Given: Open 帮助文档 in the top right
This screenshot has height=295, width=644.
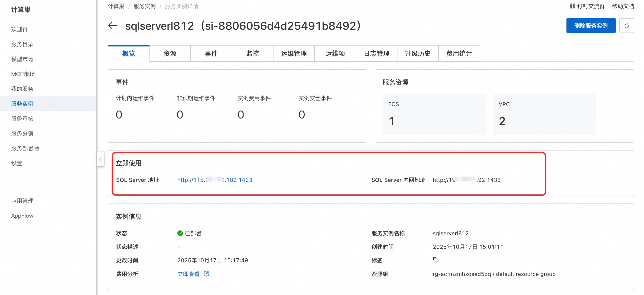Looking at the screenshot, I should click(x=623, y=6).
